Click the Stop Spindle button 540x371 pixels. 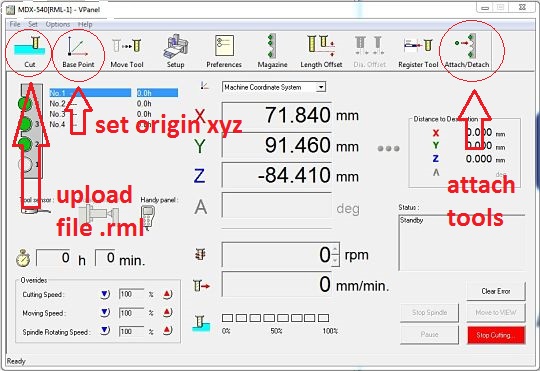click(x=429, y=312)
